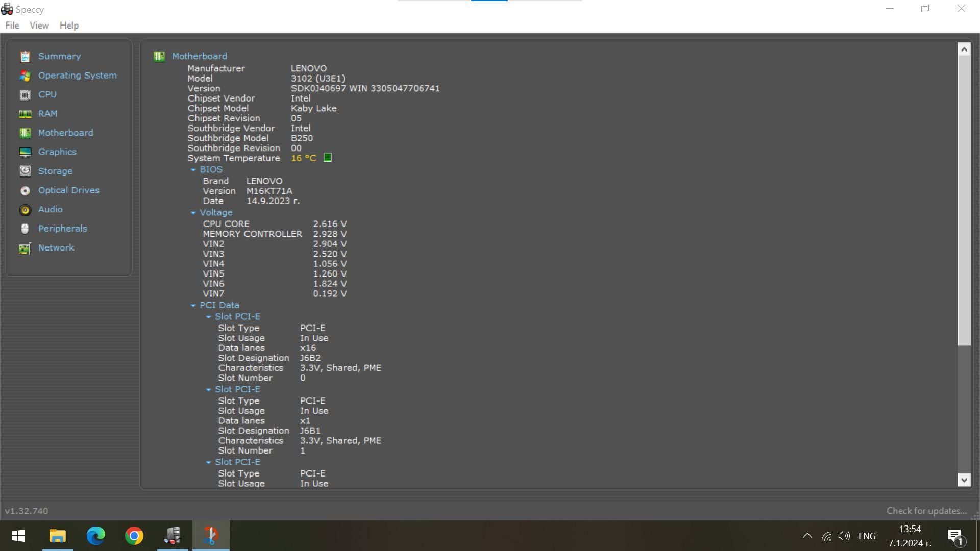Launch Google Chrome from taskbar
The width and height of the screenshot is (980, 551).
(x=134, y=536)
